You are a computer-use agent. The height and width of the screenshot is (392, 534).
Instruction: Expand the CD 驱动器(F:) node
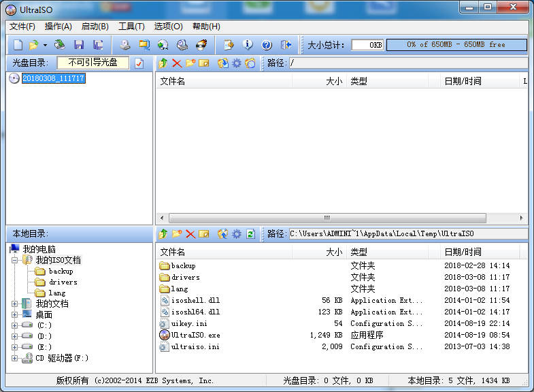[14, 358]
